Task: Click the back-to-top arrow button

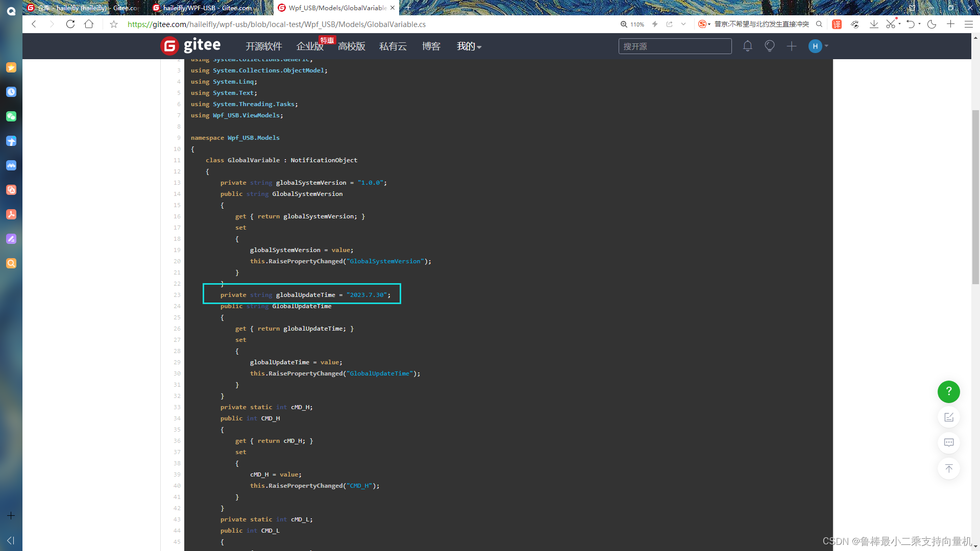Action: pos(949,468)
